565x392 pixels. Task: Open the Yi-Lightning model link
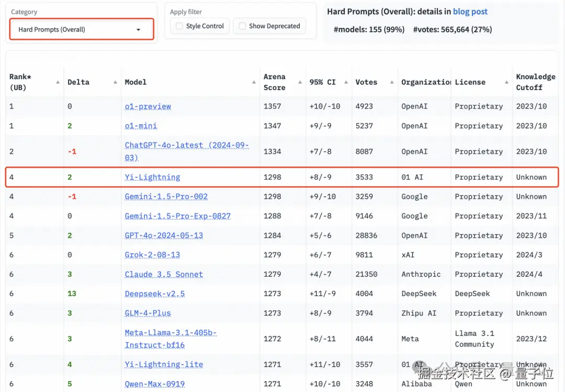pyautogui.click(x=152, y=177)
